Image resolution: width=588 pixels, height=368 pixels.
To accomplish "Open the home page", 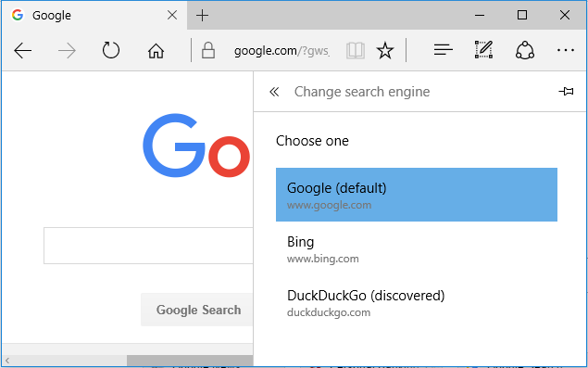I will point(156,50).
